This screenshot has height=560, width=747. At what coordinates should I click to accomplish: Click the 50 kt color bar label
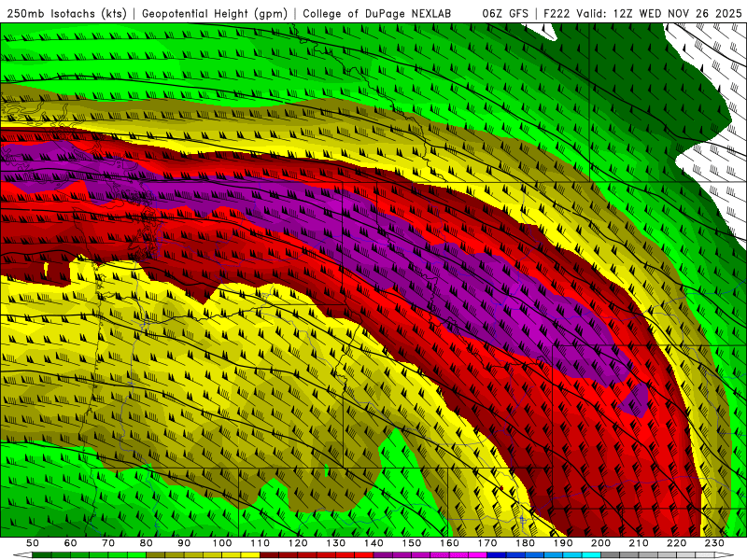click(33, 543)
